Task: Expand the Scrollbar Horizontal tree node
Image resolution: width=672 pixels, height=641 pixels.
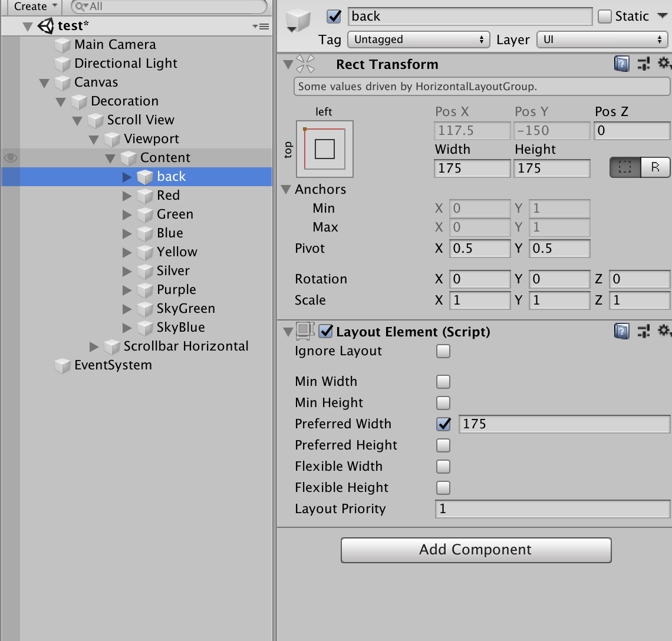Action: click(94, 346)
